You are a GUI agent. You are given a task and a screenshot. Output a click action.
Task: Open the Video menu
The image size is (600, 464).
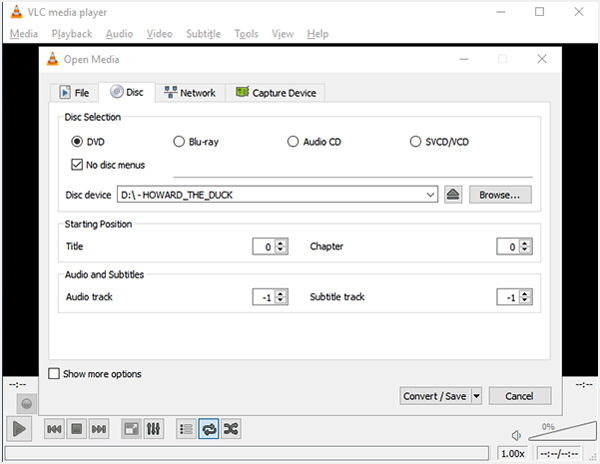[160, 34]
